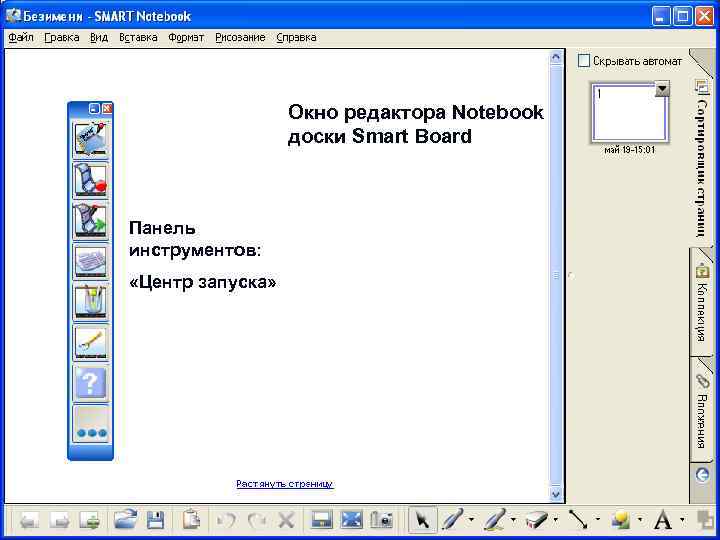The height and width of the screenshot is (540, 720).
Task: Expand the Text tool options arrow
Action: click(x=682, y=520)
